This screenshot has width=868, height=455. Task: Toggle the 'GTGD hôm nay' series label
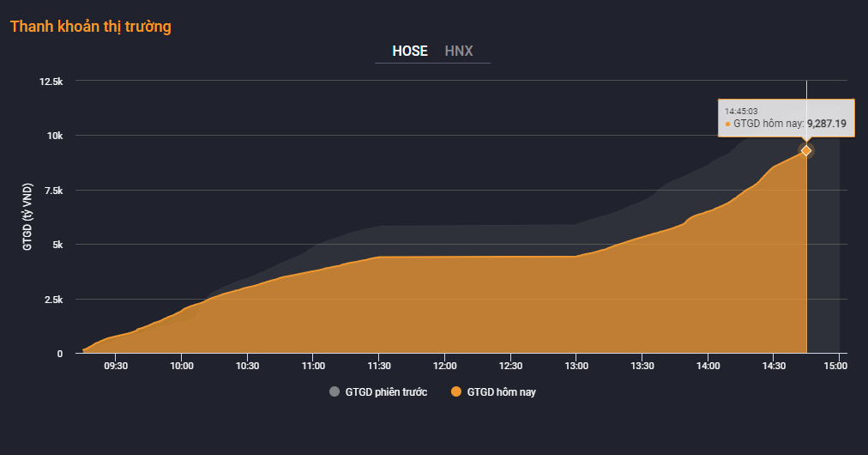tap(502, 392)
